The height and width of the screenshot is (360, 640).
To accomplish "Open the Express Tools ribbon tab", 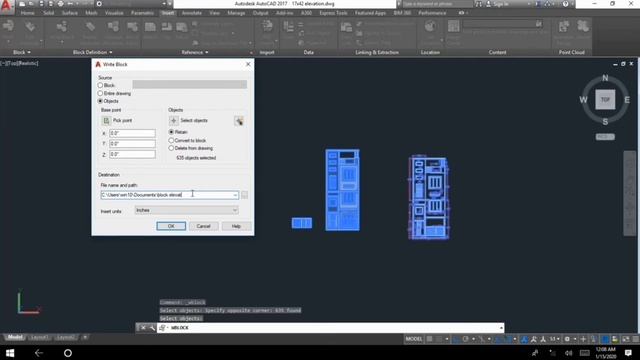I will click(333, 13).
